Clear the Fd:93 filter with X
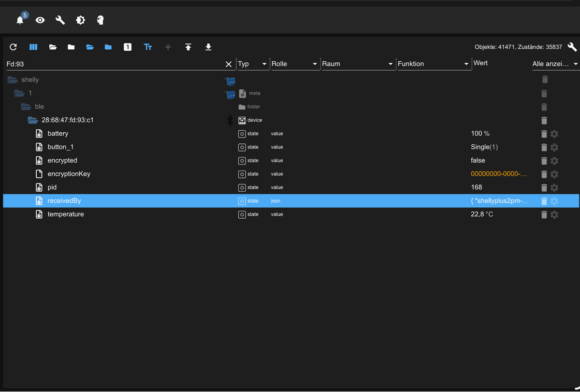580x392 pixels. [x=229, y=64]
